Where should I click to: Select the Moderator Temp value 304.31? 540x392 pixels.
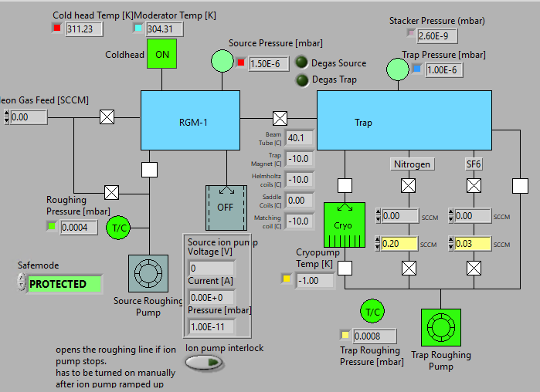[165, 29]
